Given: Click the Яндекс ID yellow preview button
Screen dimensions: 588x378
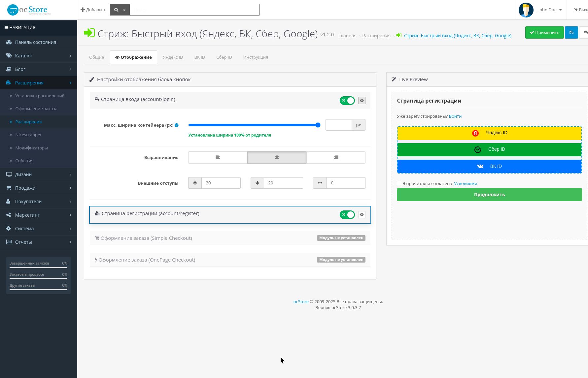Looking at the screenshot, I should pos(489,133).
